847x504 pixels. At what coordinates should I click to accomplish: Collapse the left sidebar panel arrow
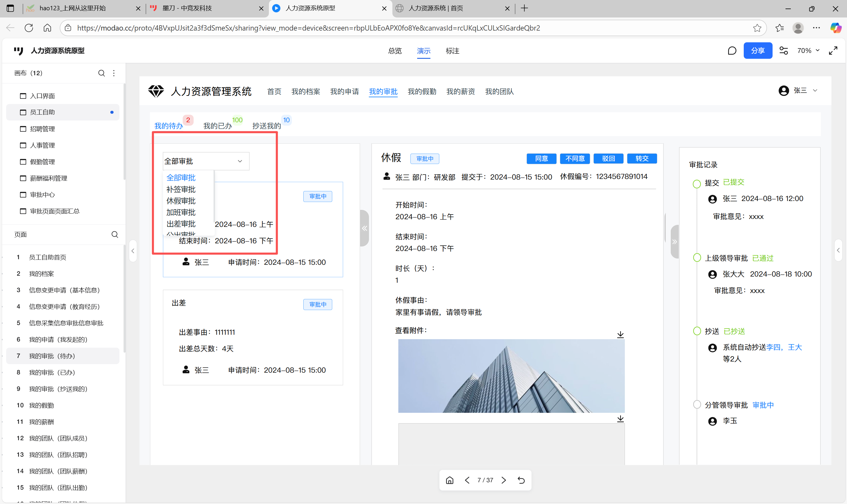[133, 251]
